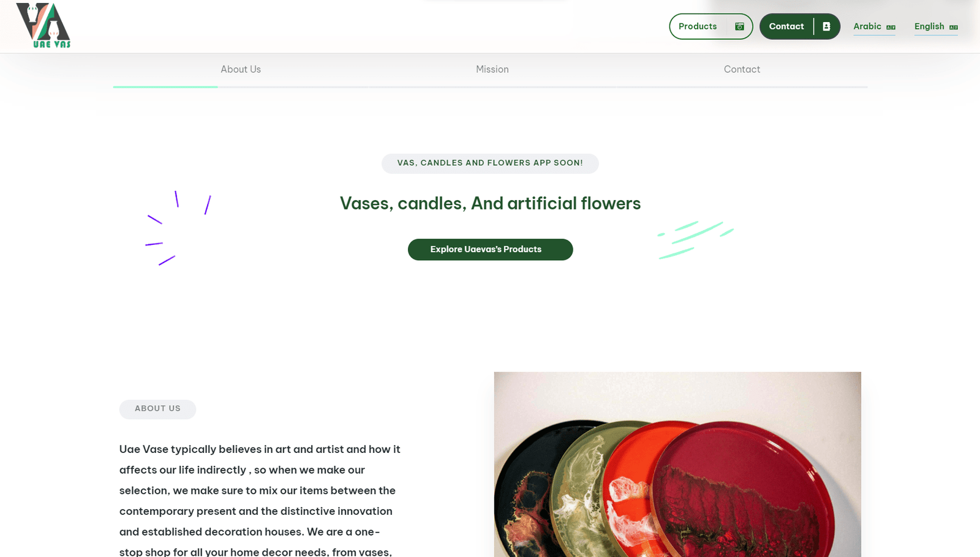This screenshot has width=980, height=557.
Task: Click the mint green swoosh lines decoration
Action: coord(696,240)
